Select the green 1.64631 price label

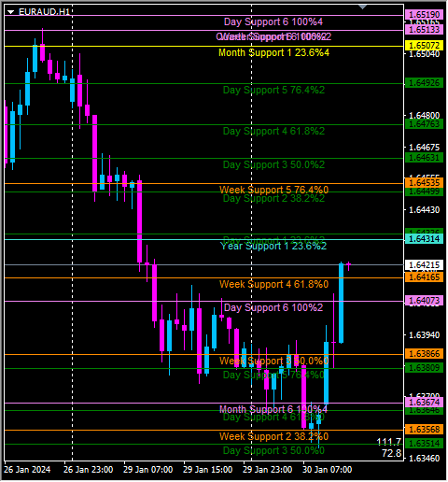pyautogui.click(x=425, y=158)
